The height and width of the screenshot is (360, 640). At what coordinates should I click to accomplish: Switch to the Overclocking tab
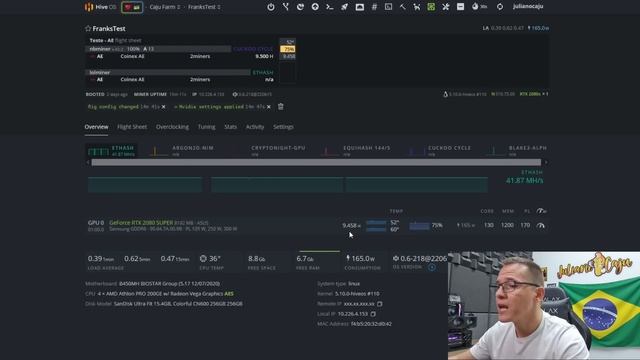coord(172,127)
